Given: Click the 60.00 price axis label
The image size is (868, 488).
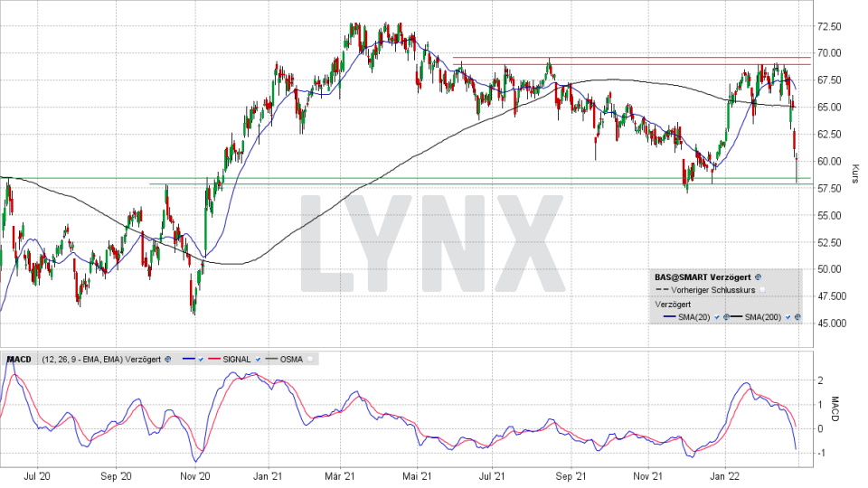Looking at the screenshot, I should (829, 162).
